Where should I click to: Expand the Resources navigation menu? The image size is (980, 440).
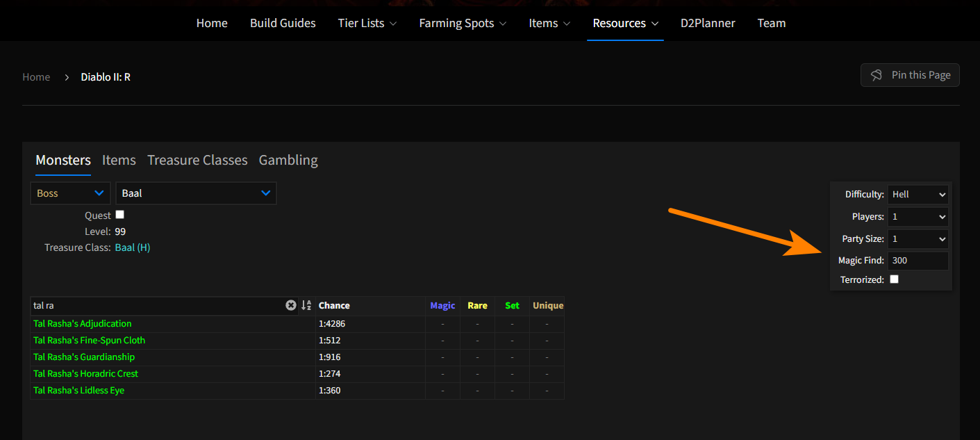coord(625,23)
